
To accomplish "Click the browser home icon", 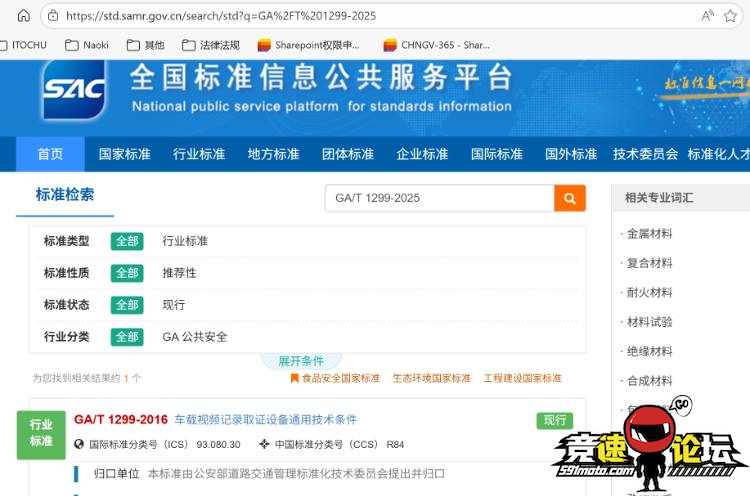I will click(x=23, y=15).
